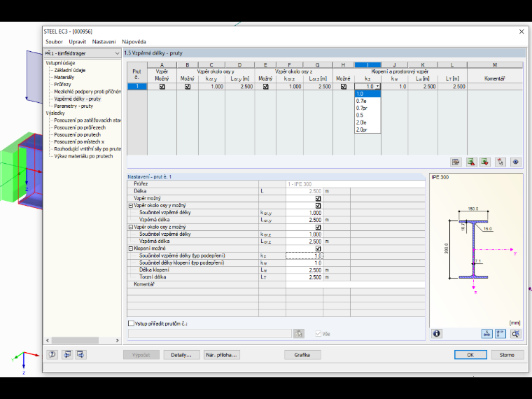Select Parametry - pruty tree item

pos(73,106)
